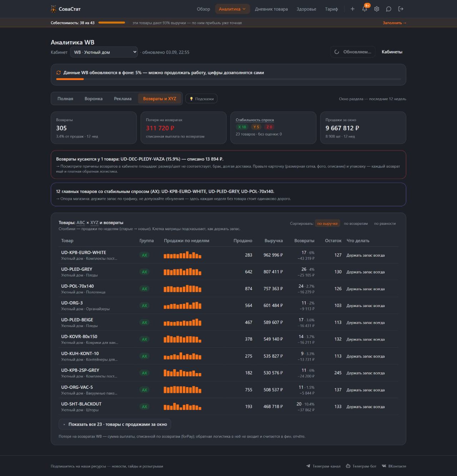Log out using the exit icon
This screenshot has height=476, width=457.
(x=401, y=9)
